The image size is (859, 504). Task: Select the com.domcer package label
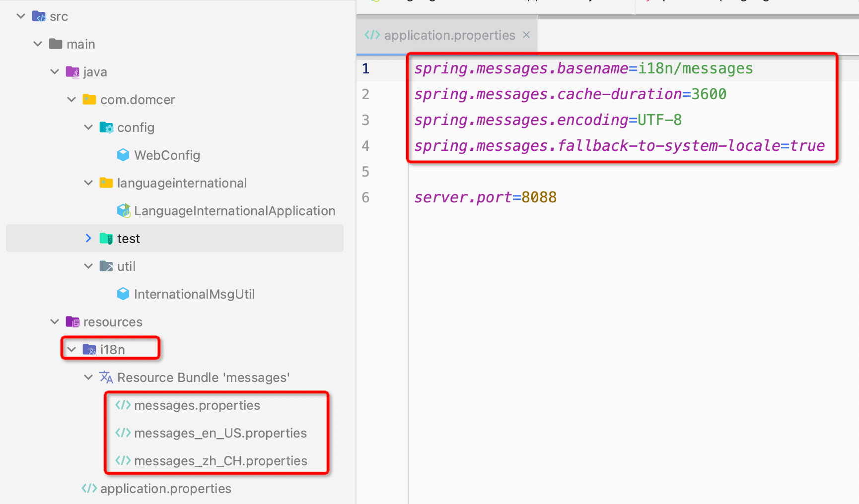coord(138,100)
